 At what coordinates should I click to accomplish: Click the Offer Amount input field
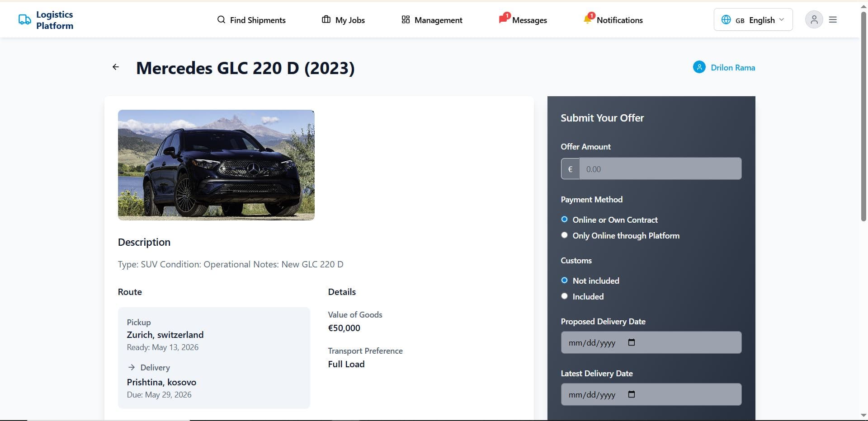660,169
